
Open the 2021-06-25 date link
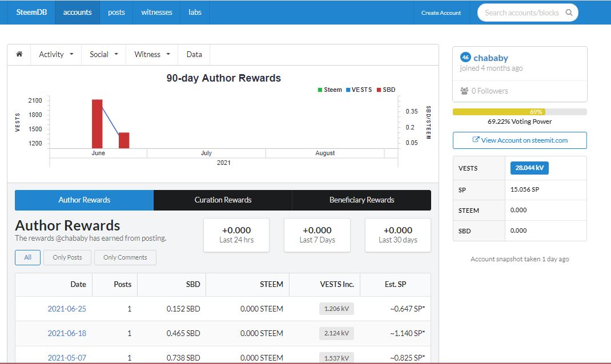67,309
